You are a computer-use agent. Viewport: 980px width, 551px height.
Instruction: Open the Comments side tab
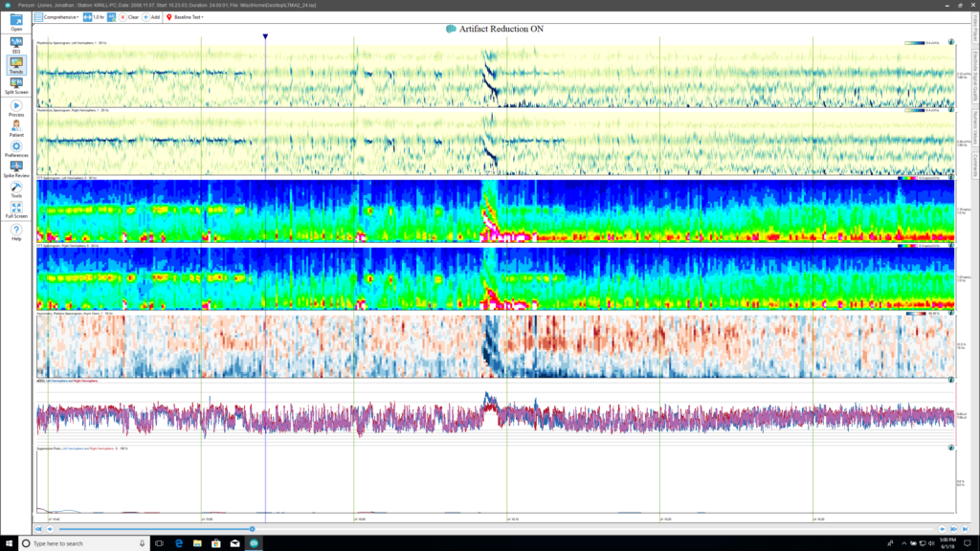tap(974, 165)
